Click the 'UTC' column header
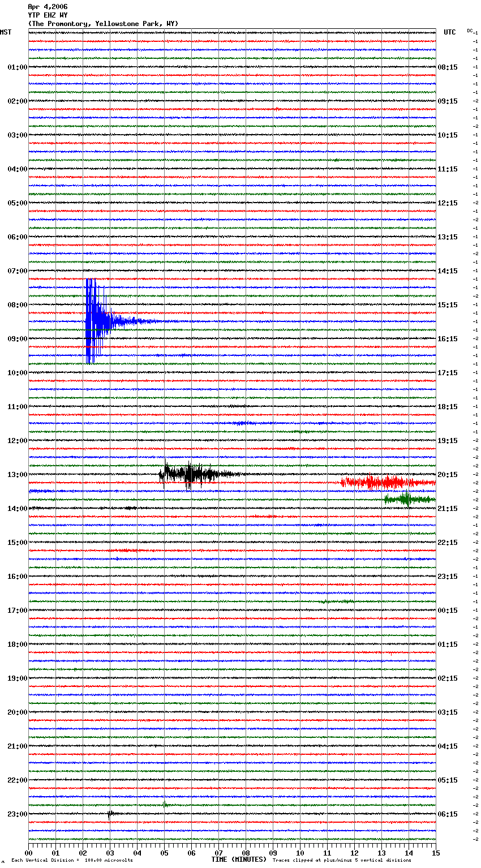The height and width of the screenshot is (868, 481). click(x=450, y=32)
